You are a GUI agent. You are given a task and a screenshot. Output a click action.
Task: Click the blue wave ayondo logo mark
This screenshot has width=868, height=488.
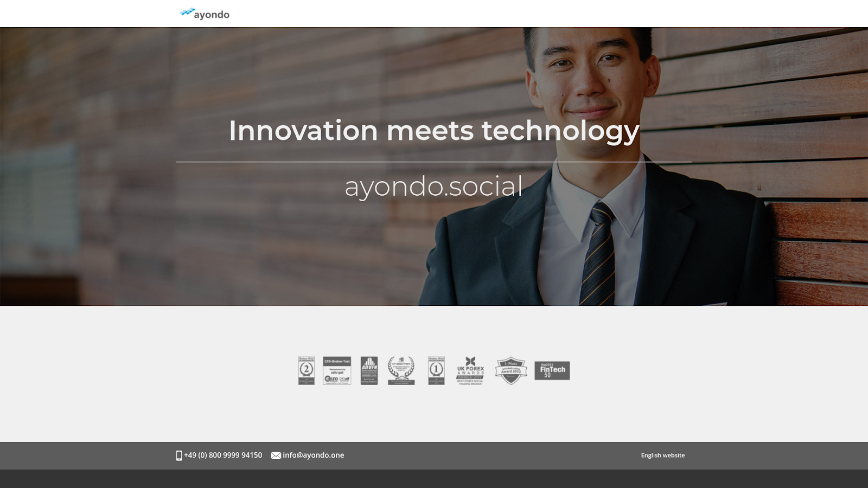187,12
